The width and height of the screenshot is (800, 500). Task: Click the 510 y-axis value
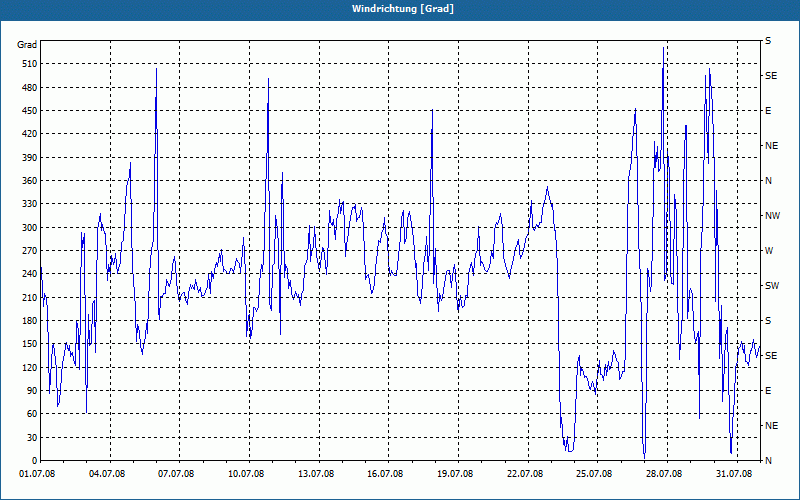pyautogui.click(x=30, y=64)
